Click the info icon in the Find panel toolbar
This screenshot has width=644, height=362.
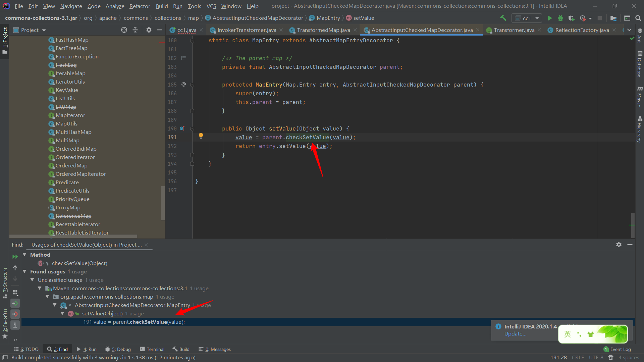[x=15, y=325]
